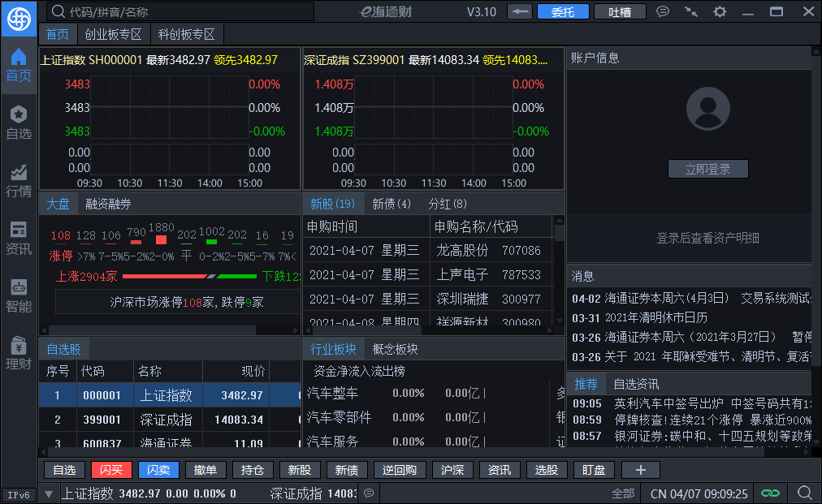Viewport: 822px width, 504px height.
Task: Click the 选股 stock picker button
Action: click(547, 470)
